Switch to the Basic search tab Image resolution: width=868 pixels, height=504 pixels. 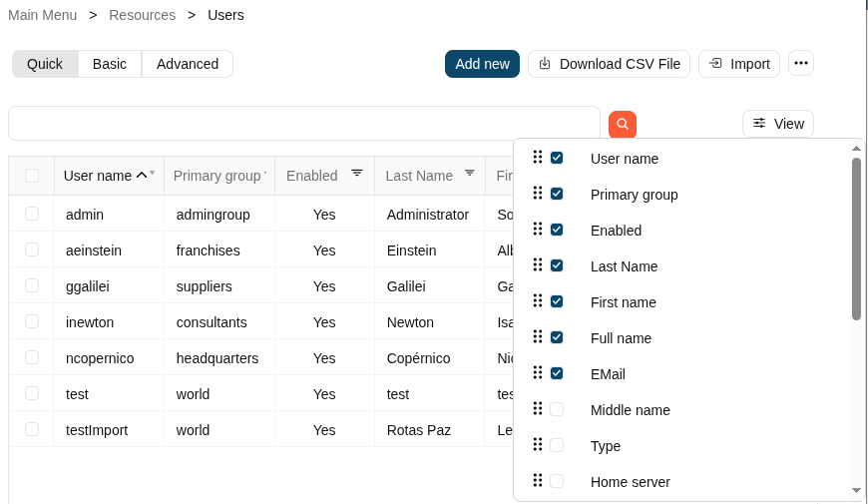[x=110, y=64]
